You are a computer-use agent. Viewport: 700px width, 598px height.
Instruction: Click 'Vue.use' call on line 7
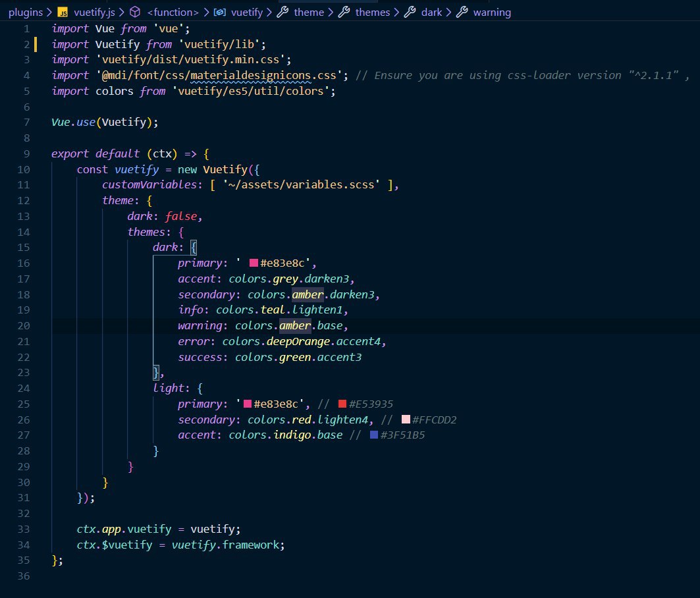[73, 122]
